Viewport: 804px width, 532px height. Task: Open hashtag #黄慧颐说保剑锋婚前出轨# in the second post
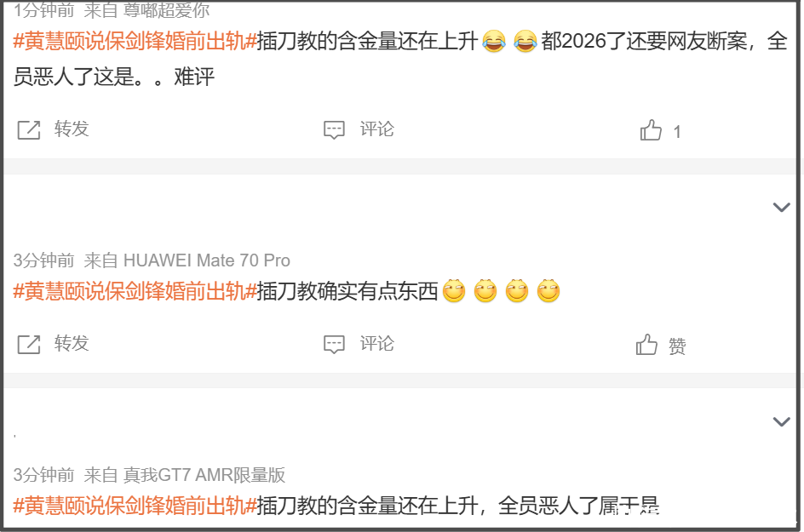[x=135, y=291]
